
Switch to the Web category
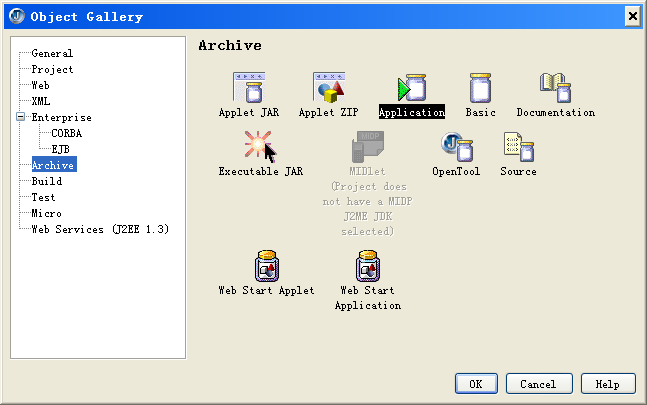(40, 85)
